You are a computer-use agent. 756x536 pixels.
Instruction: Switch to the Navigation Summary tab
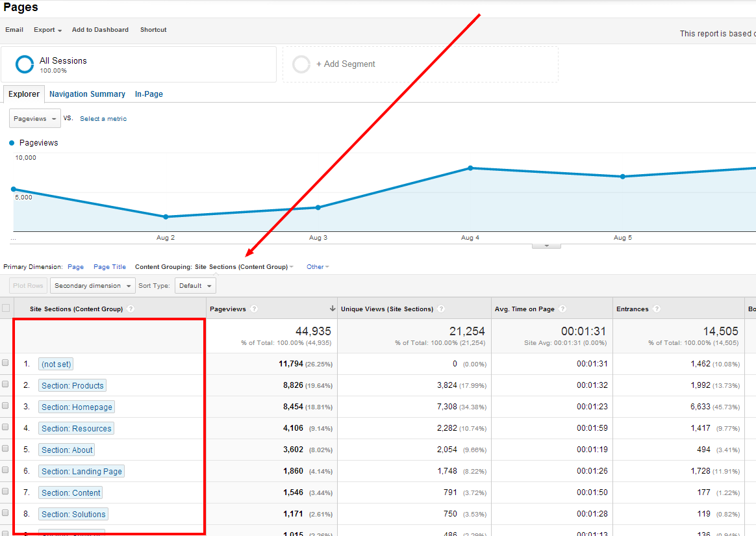pyautogui.click(x=87, y=94)
